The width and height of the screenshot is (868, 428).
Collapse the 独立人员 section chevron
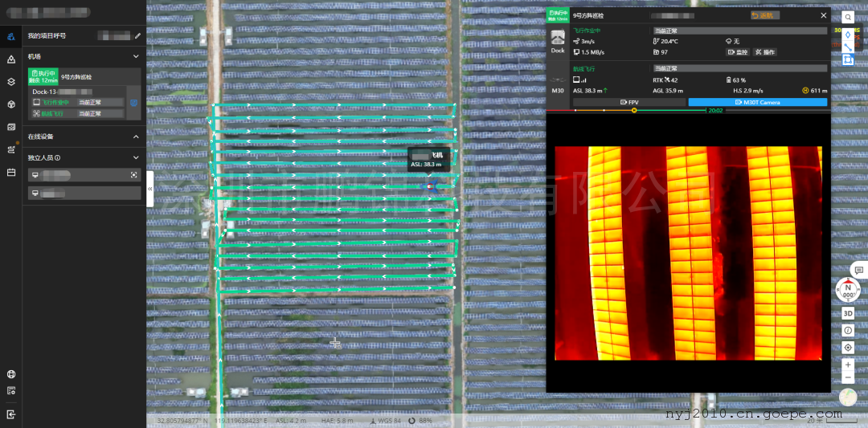136,158
